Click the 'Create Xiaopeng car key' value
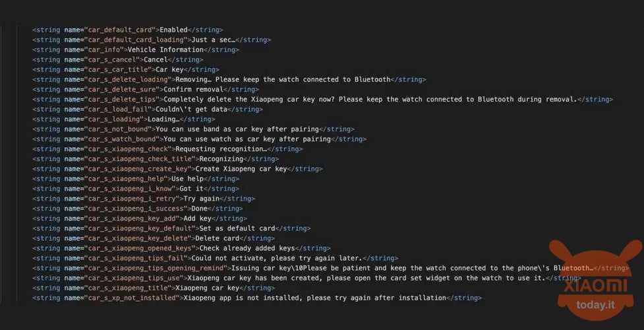This screenshot has width=644, height=330. pos(241,169)
